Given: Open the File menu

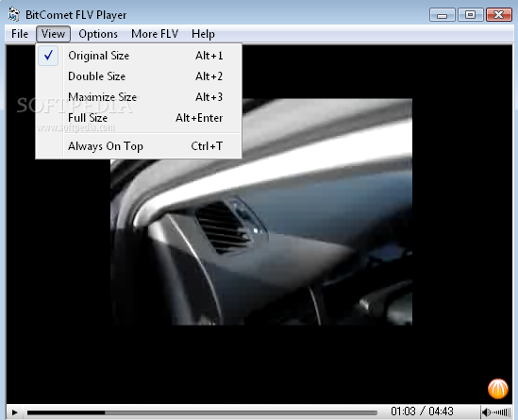Looking at the screenshot, I should click(20, 34).
